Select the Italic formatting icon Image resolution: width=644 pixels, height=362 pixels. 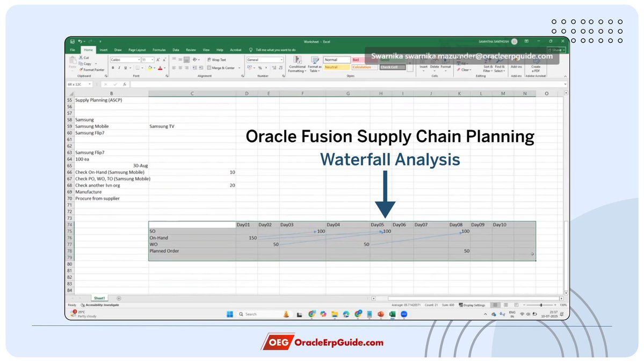[119, 68]
